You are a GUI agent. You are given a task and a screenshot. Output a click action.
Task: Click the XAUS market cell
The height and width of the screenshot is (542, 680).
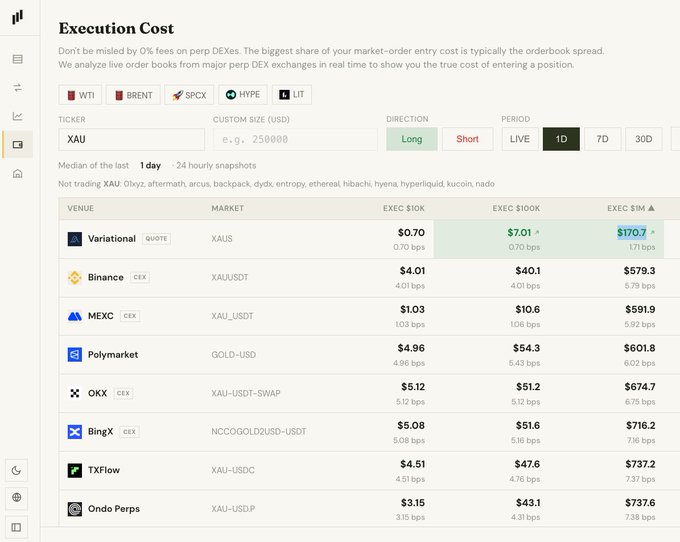[x=222, y=238]
